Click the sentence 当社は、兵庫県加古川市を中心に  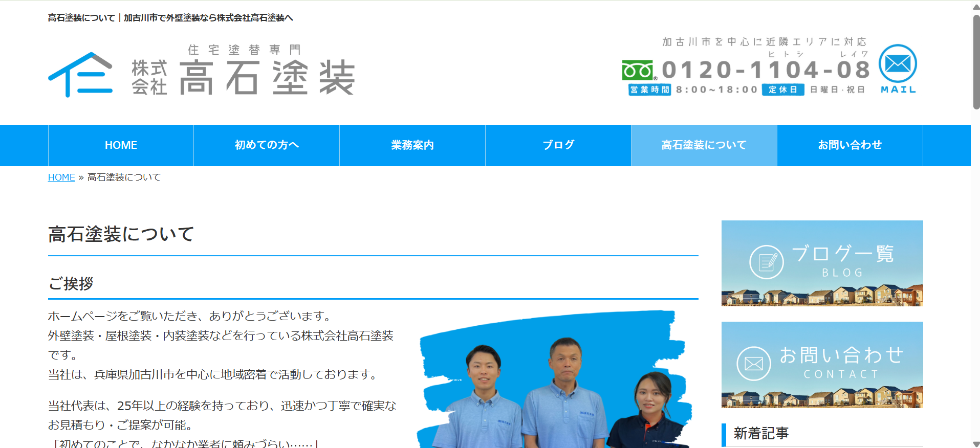coord(214,375)
